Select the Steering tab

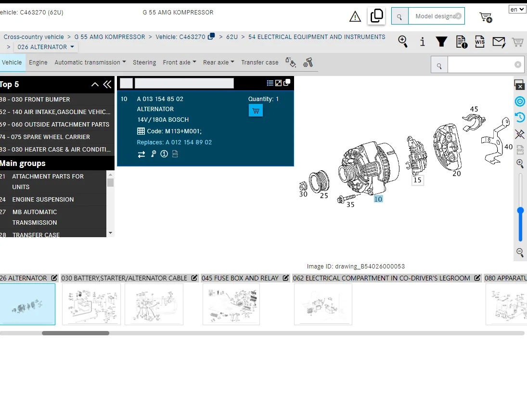[x=144, y=63]
